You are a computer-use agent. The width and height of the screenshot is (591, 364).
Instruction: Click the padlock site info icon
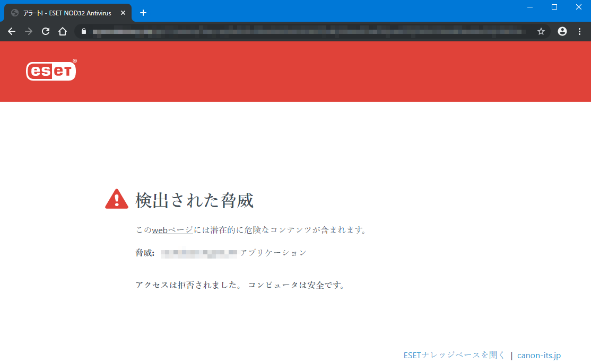(x=84, y=32)
